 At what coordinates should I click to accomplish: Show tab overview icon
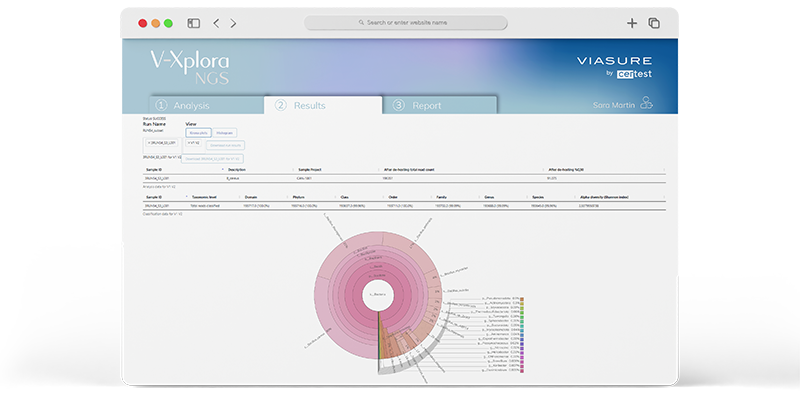coord(654,23)
